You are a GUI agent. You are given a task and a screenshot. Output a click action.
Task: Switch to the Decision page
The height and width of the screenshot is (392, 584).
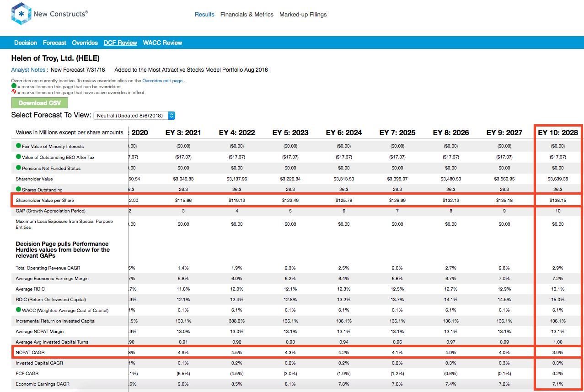26,43
